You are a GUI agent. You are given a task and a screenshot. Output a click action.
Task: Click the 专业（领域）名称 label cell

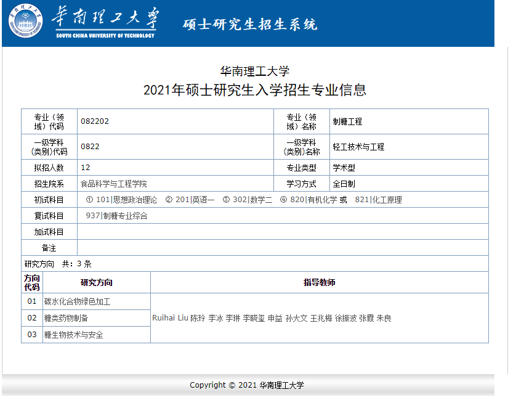point(302,121)
